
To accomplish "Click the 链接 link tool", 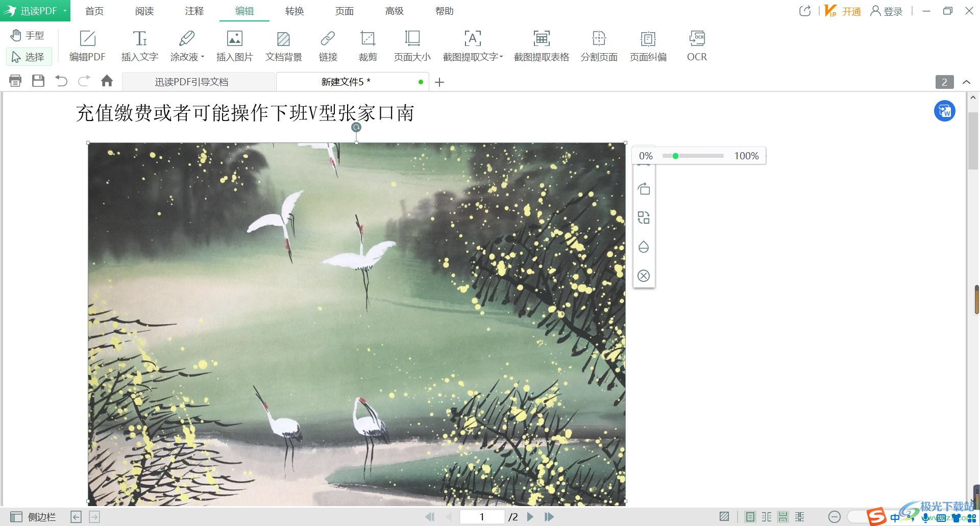I will click(x=328, y=46).
